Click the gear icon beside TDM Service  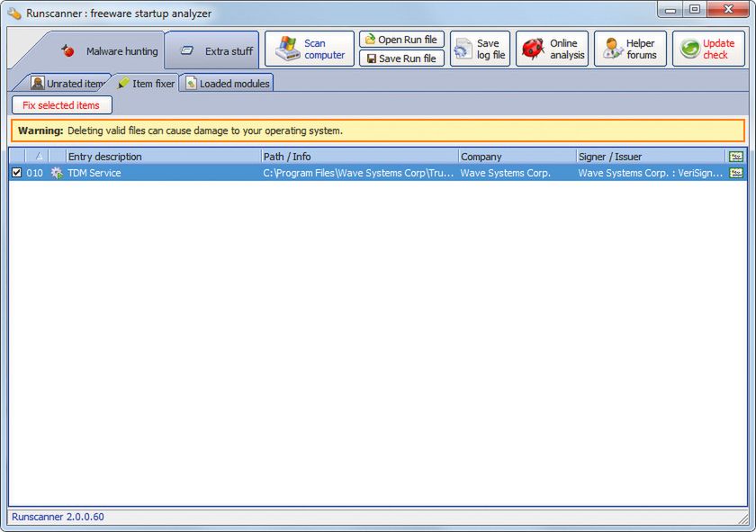57,173
